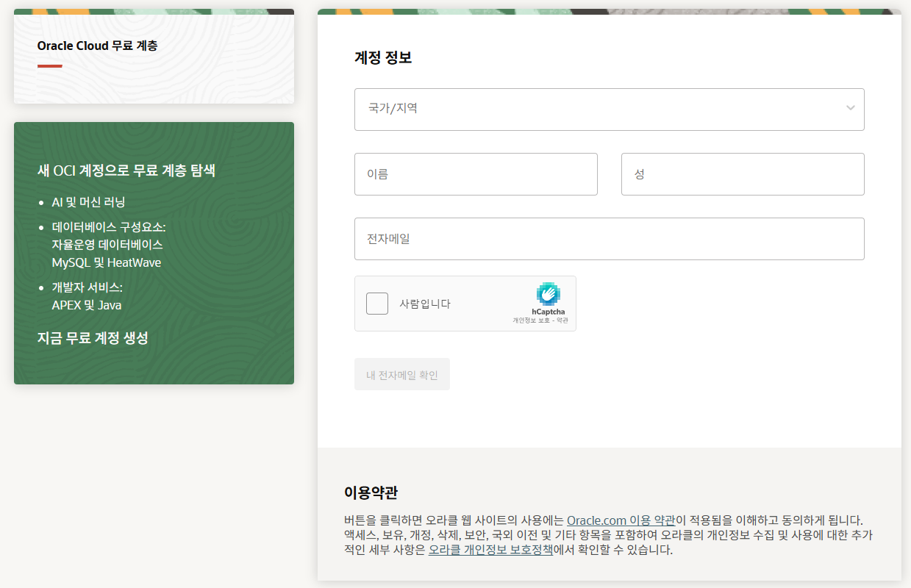Screen dimensions: 911x588
Task: Click the 전자메일 email input field
Action: pos(609,239)
